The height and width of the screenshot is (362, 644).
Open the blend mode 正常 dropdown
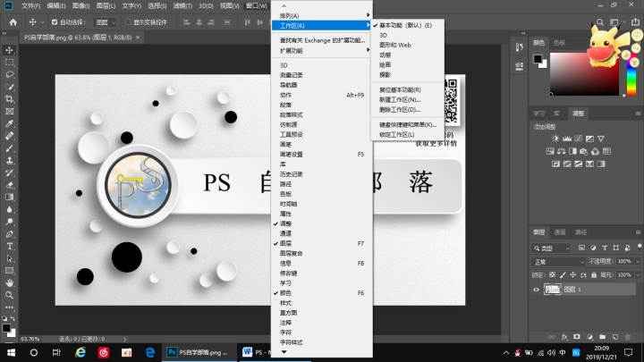click(x=558, y=262)
